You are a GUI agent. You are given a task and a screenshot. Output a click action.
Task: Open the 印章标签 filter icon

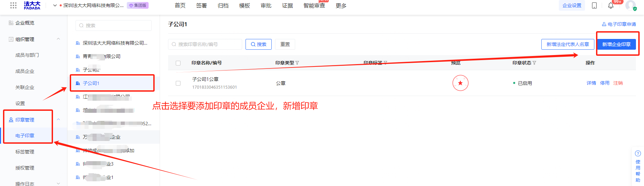pyautogui.click(x=385, y=63)
